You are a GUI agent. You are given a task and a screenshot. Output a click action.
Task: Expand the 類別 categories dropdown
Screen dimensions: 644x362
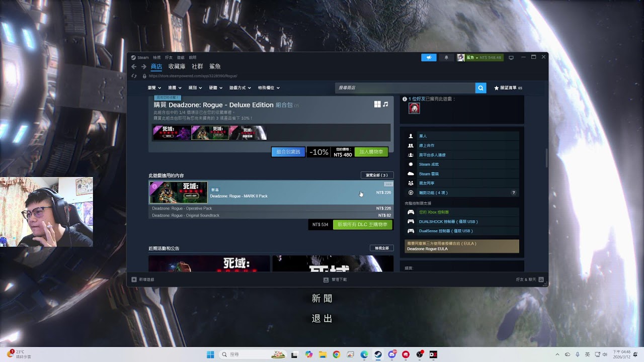tap(195, 88)
